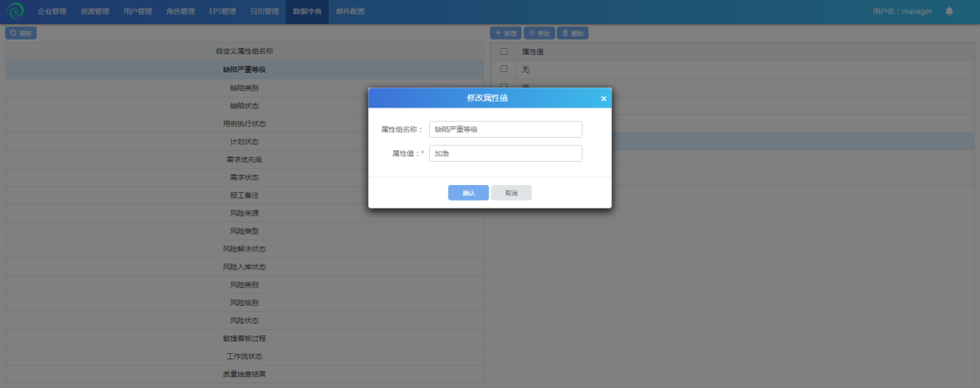Image resolution: width=980 pixels, height=388 pixels.
Task: Check the checkbox for the 无 row
Action: pyautogui.click(x=504, y=69)
